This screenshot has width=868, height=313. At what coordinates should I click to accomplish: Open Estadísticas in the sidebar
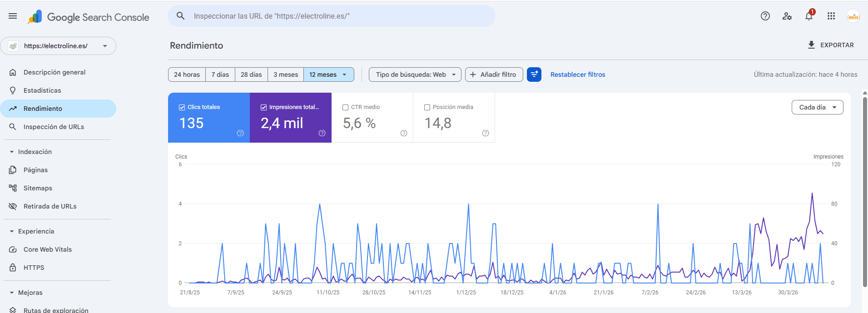(58, 90)
